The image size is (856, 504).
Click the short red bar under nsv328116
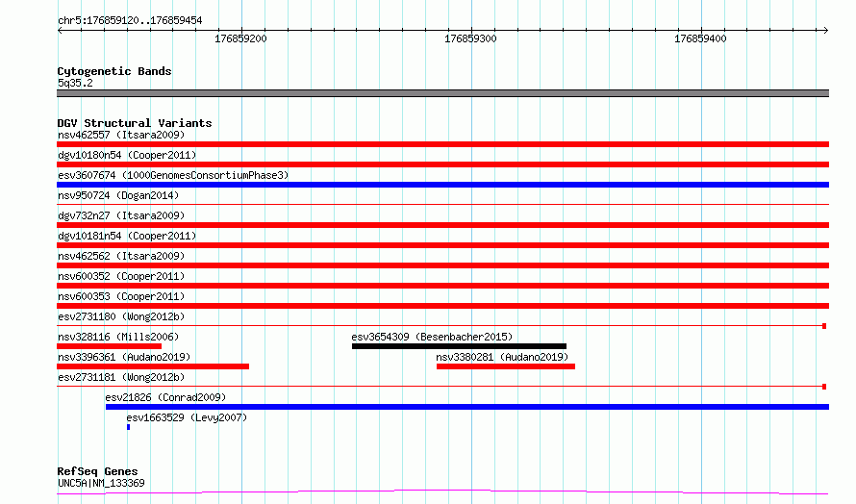[110, 346]
